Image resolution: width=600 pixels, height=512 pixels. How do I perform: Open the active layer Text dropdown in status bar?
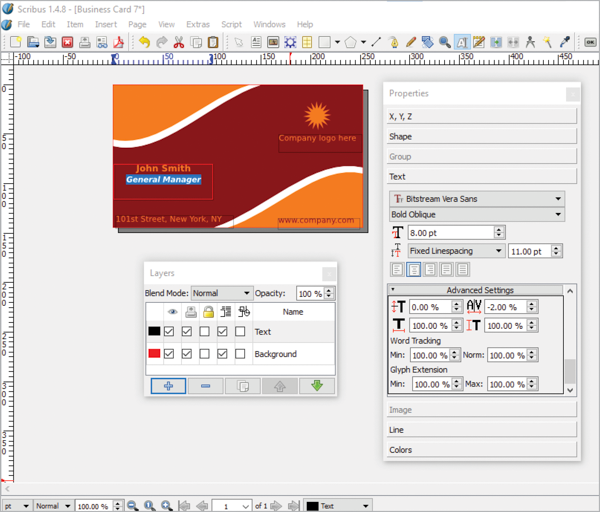(338, 506)
